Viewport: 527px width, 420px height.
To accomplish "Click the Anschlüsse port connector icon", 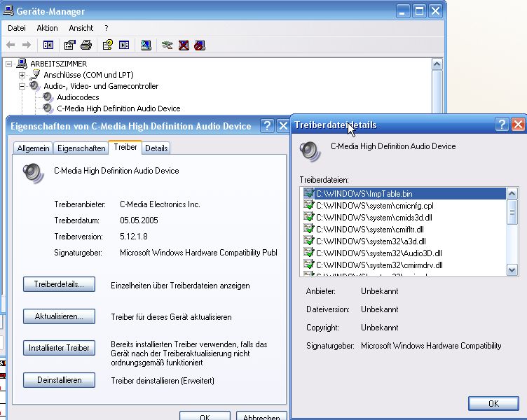I will point(35,75).
